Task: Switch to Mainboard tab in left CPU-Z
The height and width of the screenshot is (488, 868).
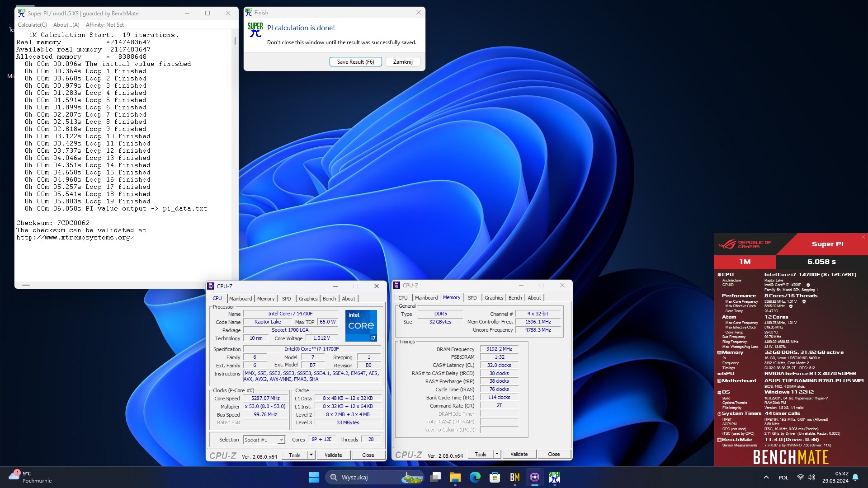Action: pos(241,299)
